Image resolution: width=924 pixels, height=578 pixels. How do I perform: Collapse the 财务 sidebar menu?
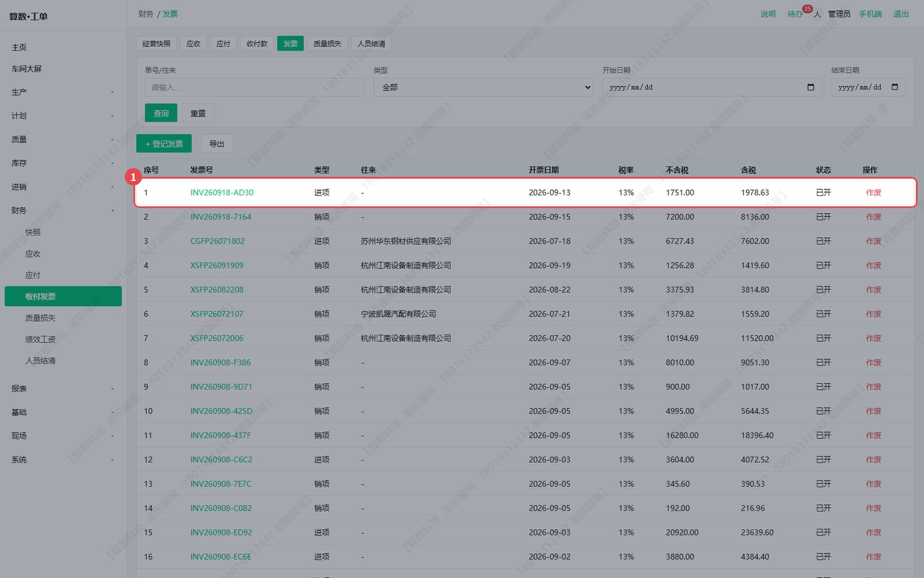[x=63, y=211]
